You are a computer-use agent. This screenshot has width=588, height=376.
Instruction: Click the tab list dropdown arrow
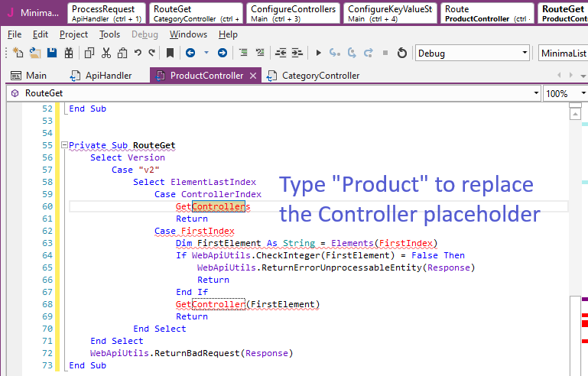583,76
